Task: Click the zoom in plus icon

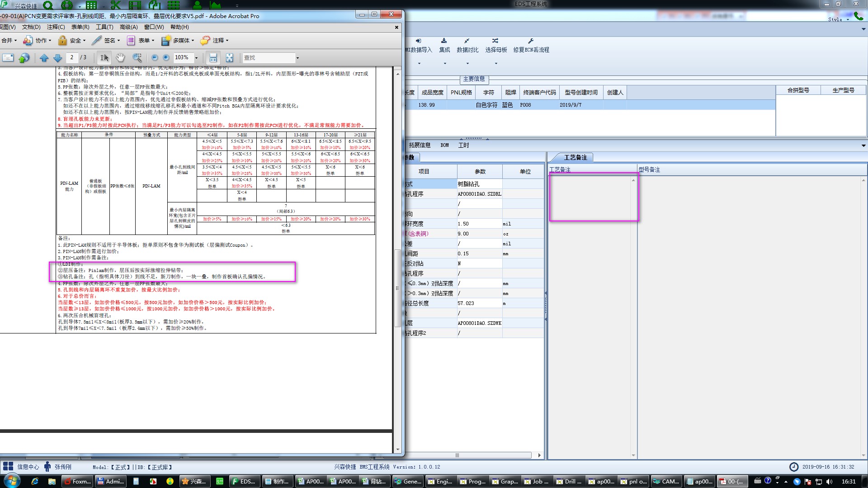Action: [166, 58]
